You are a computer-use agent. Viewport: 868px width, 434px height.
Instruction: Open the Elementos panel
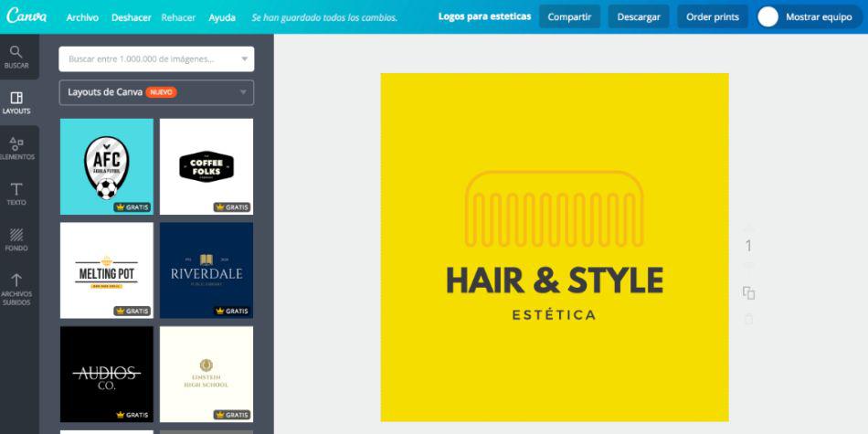point(16,148)
